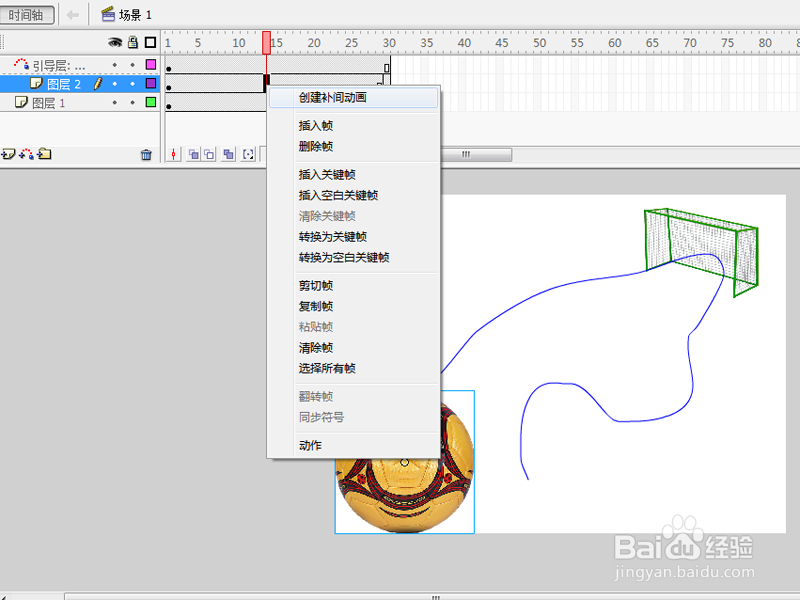Screen dimensions: 800x600
Task: Toggle lock dot for 图层 1
Action: pyautogui.click(x=133, y=103)
